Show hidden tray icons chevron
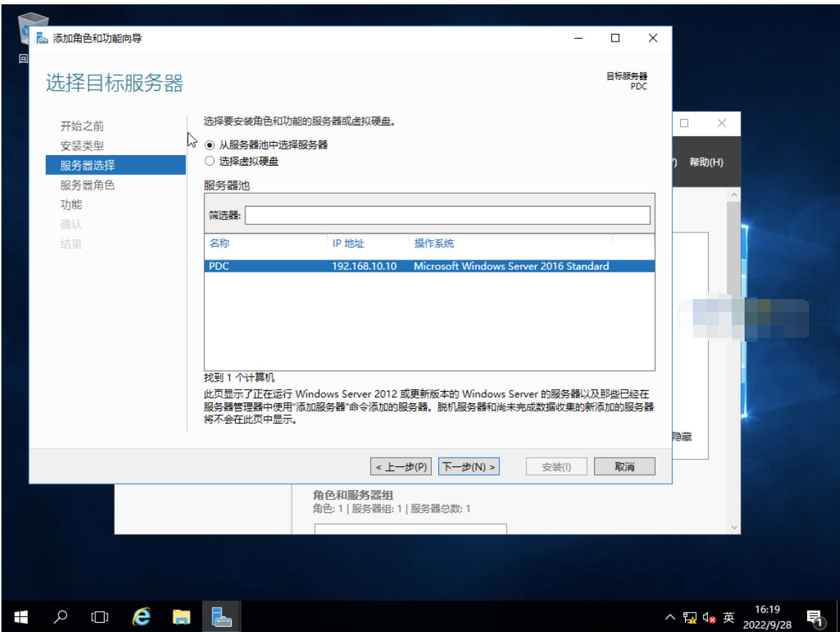Viewport: 840px width, 632px height. click(x=670, y=617)
